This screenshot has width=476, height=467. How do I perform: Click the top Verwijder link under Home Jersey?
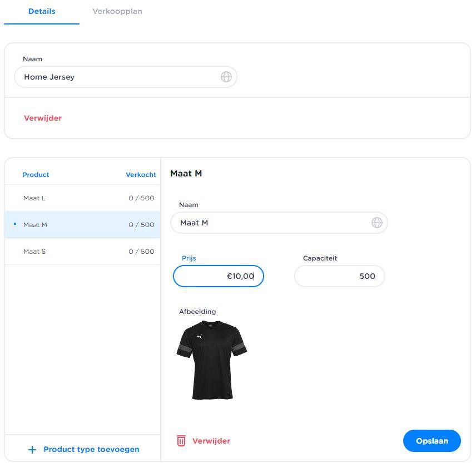coord(43,118)
